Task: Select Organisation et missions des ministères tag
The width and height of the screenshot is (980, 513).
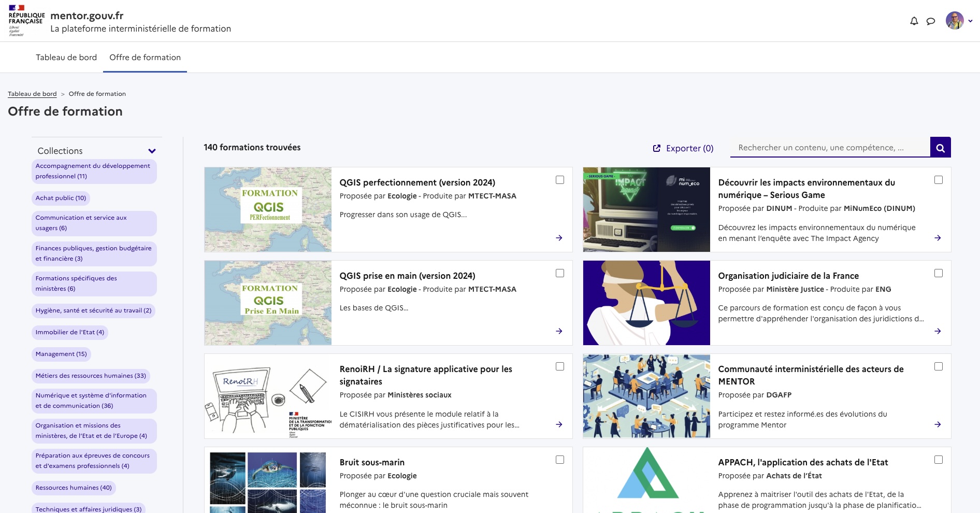Action: [x=94, y=431]
